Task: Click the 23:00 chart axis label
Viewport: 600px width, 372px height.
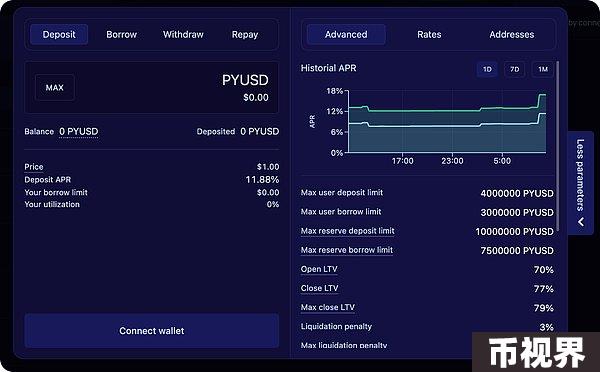Action: (452, 161)
